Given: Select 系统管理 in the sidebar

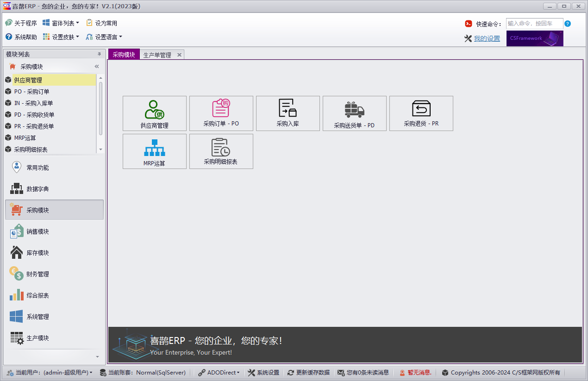Looking at the screenshot, I should click(x=54, y=317).
